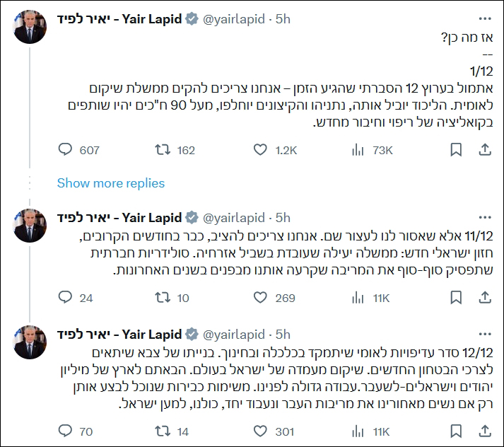This screenshot has width=504, height=447.
Task: Reply to the 12/12 tweet with 70 replies
Action: (66, 429)
